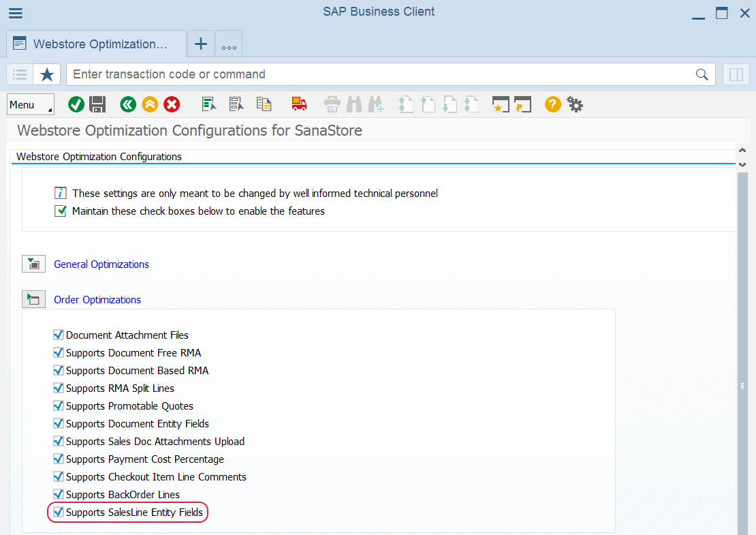Image resolution: width=756 pixels, height=535 pixels.
Task: Toggle Supports SalesLine Entity Fields checkbox
Action: point(59,513)
